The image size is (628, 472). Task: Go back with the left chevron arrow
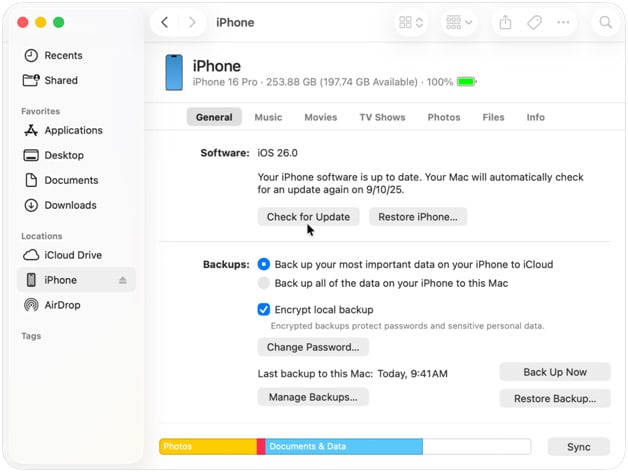coord(165,22)
